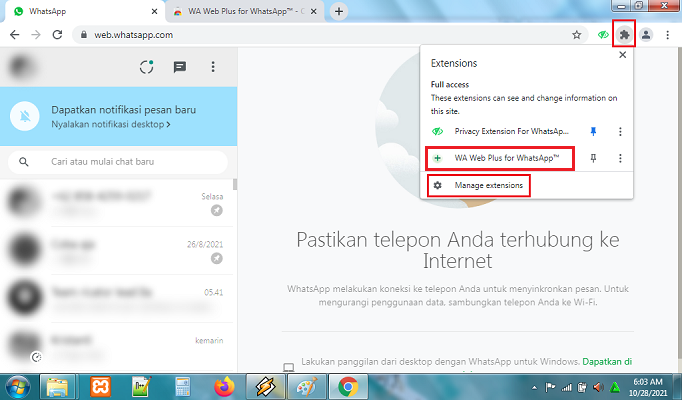Click the chat list scrollbar thumb
Image resolution: width=682 pixels, height=400 pixels.
coord(235,184)
